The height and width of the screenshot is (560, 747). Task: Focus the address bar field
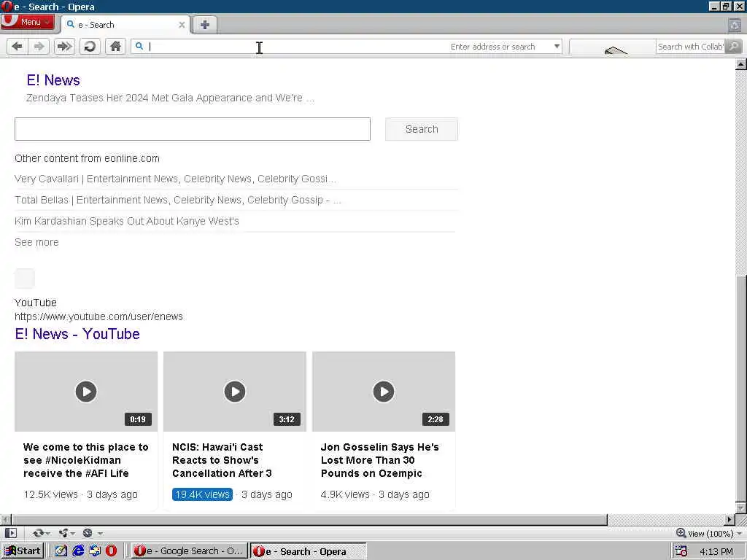(347, 46)
